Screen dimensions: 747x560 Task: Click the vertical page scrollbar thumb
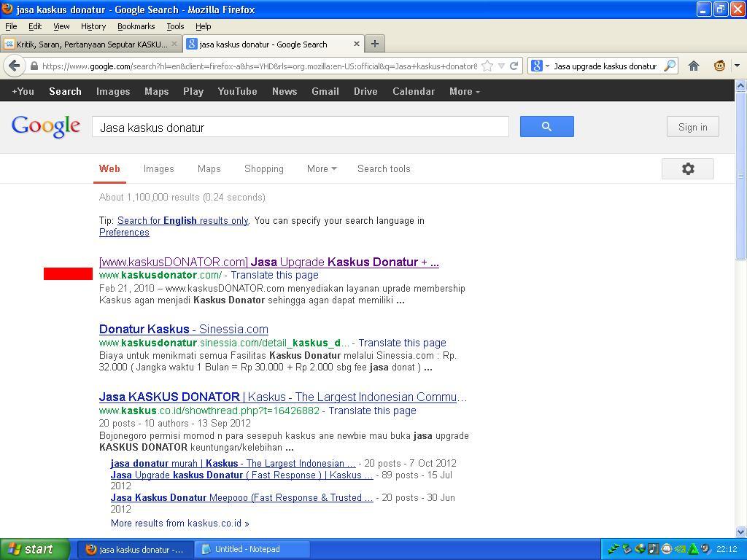pos(740,175)
